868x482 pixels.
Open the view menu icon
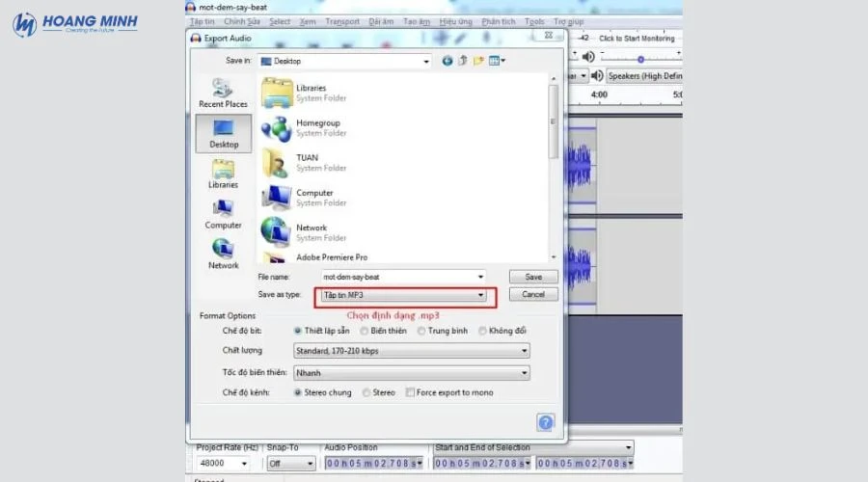point(497,61)
